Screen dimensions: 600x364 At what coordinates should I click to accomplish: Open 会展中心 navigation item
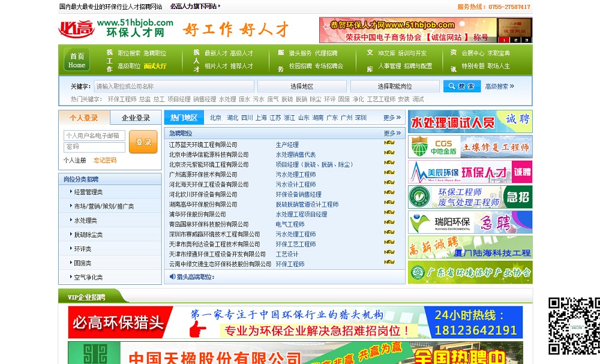(473, 53)
